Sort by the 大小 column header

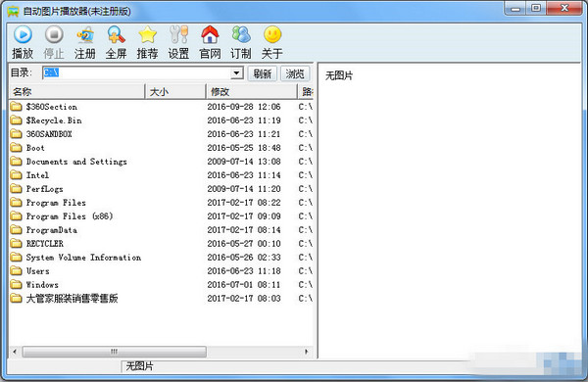[175, 91]
